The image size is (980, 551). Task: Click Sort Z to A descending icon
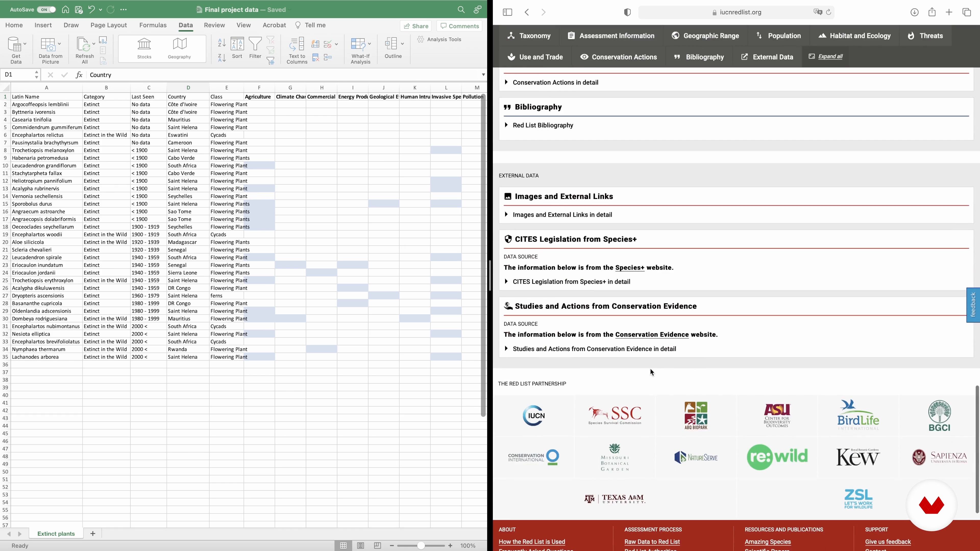tap(222, 58)
